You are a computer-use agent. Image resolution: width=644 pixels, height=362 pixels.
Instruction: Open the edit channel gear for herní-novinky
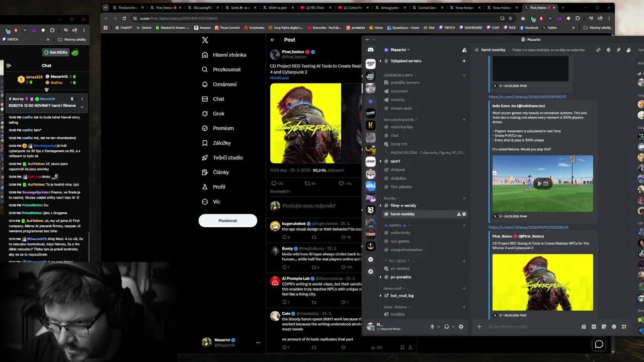tap(464, 214)
